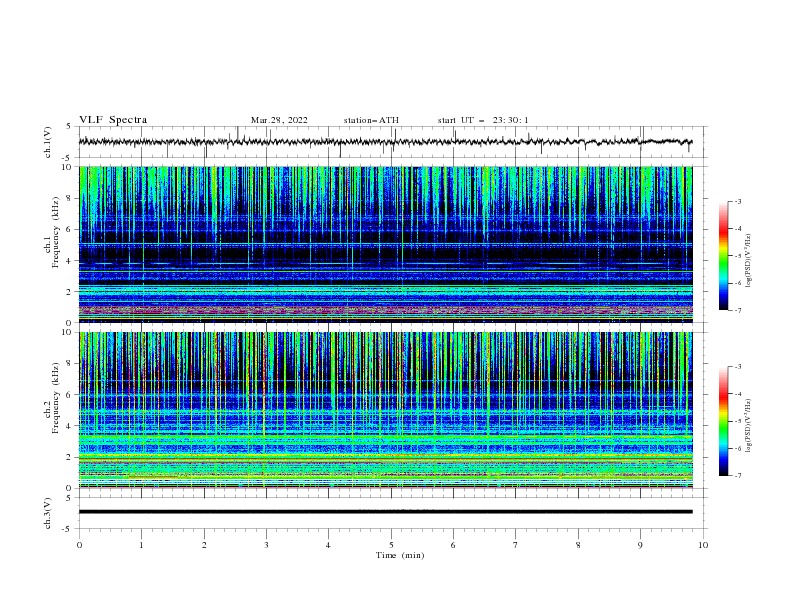The image size is (792, 612).
Task: Click the time axis tick label '8'
Action: click(x=578, y=545)
